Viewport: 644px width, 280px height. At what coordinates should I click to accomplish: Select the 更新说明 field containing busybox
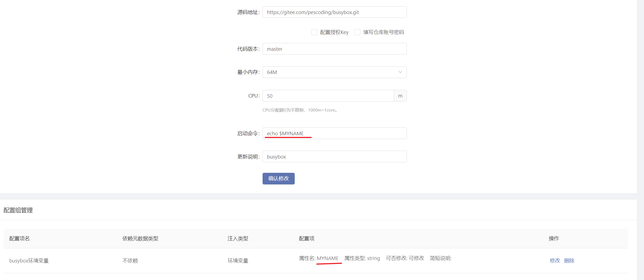click(334, 156)
